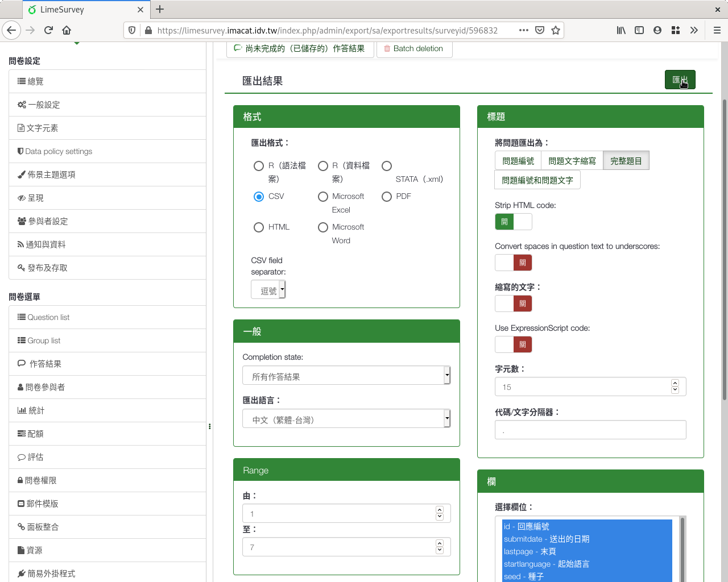Viewport: 728px width, 582px height.
Task: Go to browser Home icon
Action: coord(67,30)
